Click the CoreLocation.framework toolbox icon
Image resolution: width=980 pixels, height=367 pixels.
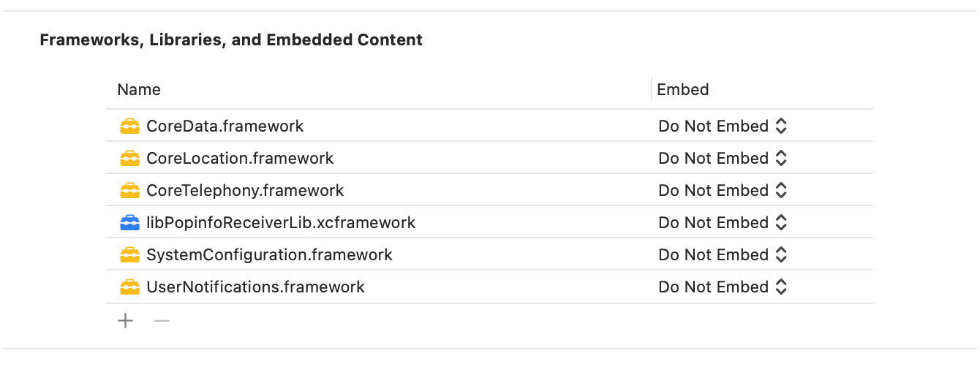point(129,159)
